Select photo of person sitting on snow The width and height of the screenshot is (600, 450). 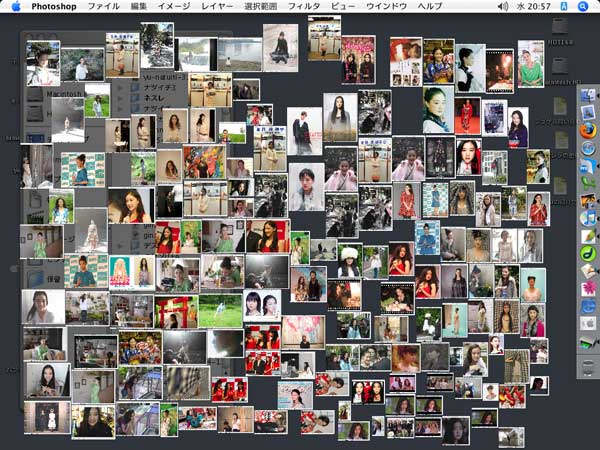(280, 47)
